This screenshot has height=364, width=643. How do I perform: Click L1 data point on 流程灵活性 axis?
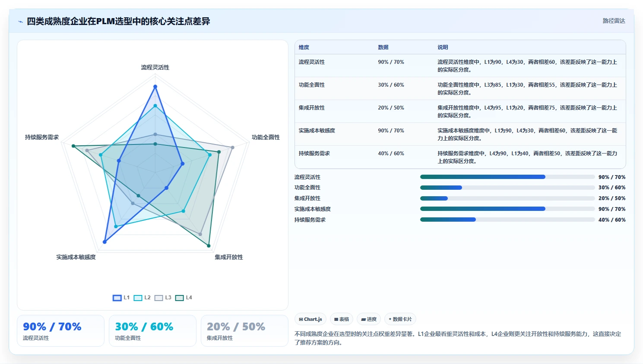155,87
